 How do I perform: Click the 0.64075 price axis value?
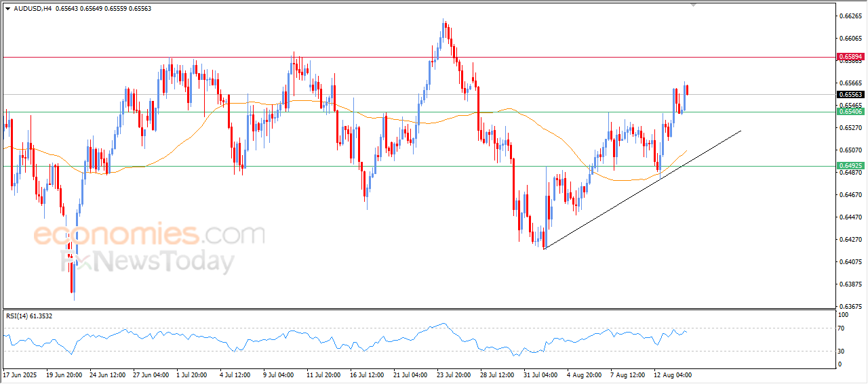pos(850,261)
